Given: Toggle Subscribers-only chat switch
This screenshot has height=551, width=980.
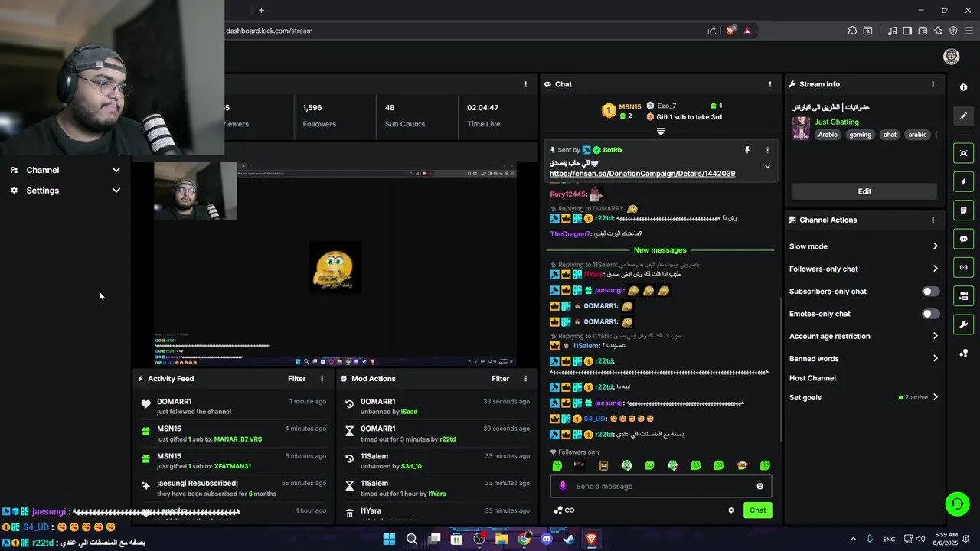Looking at the screenshot, I should coord(930,292).
